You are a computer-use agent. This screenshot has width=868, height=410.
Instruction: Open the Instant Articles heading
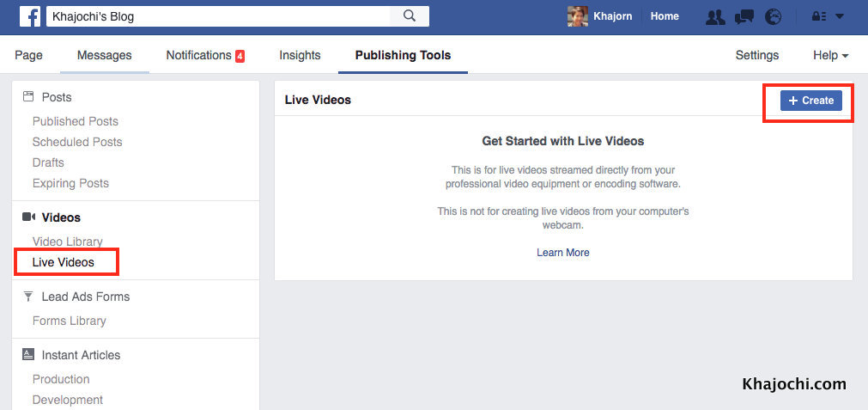(x=81, y=355)
